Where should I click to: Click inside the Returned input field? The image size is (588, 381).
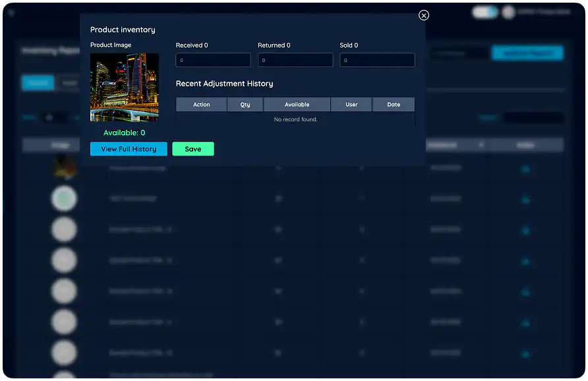point(295,59)
